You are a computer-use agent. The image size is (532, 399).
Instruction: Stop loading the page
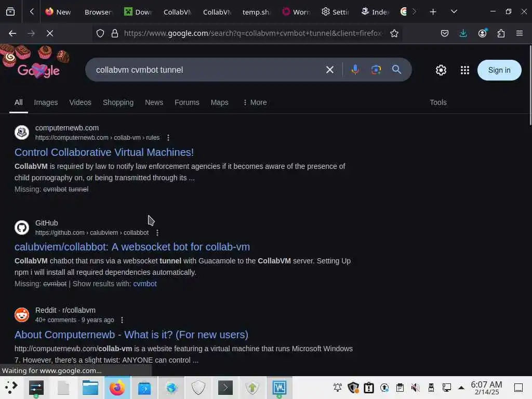point(50,33)
